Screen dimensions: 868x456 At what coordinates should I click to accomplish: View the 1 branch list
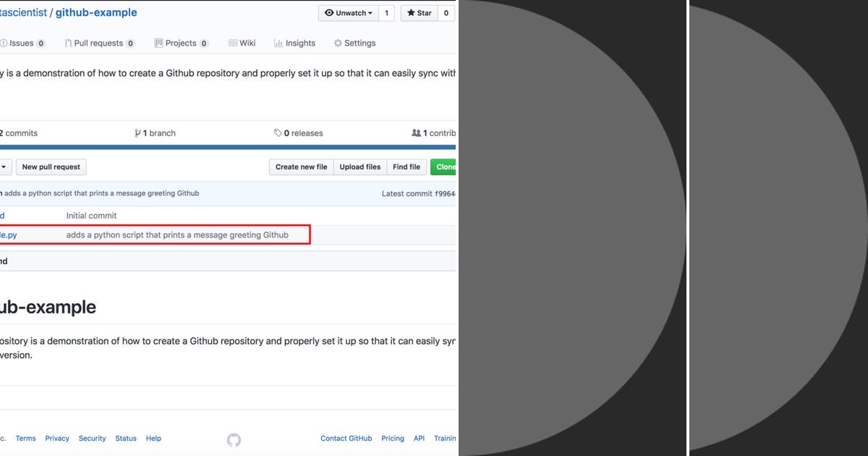pyautogui.click(x=155, y=133)
